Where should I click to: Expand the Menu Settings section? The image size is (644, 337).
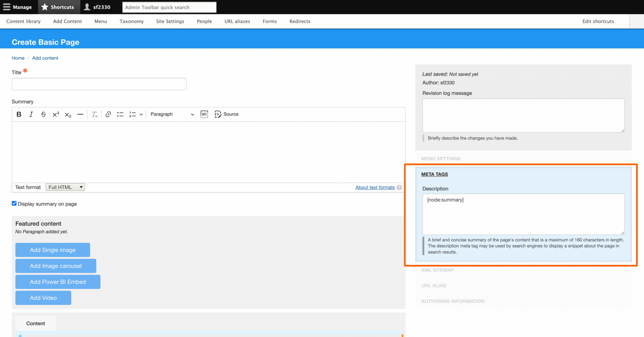click(441, 159)
